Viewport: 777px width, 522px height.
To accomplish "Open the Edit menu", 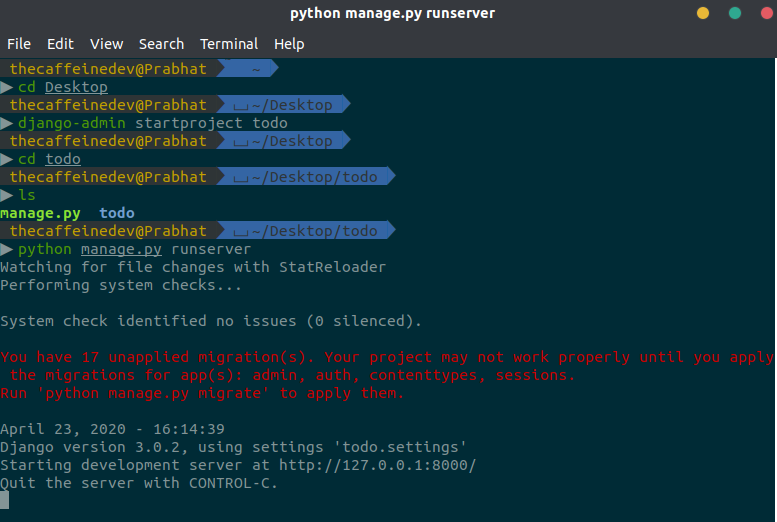I will pos(60,44).
